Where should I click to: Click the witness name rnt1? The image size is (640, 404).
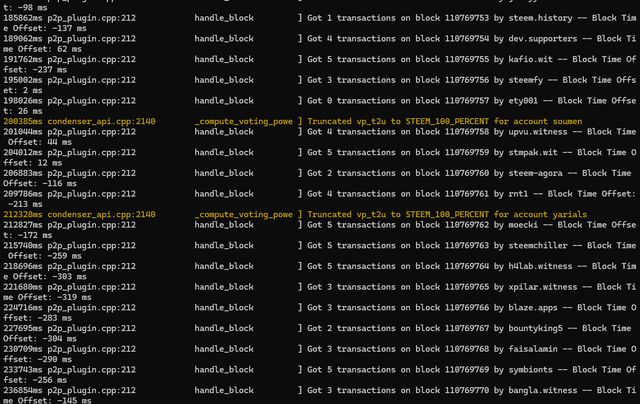518,194
